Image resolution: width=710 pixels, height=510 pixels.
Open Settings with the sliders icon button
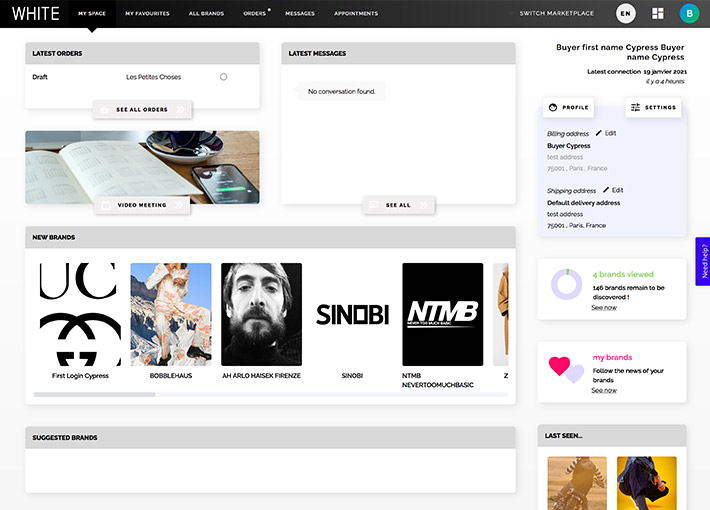click(653, 107)
